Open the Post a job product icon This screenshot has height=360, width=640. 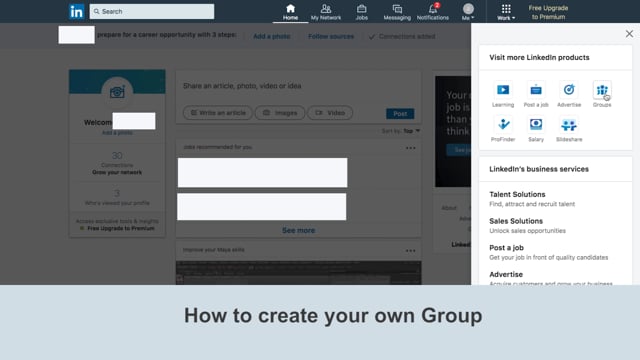pos(536,94)
